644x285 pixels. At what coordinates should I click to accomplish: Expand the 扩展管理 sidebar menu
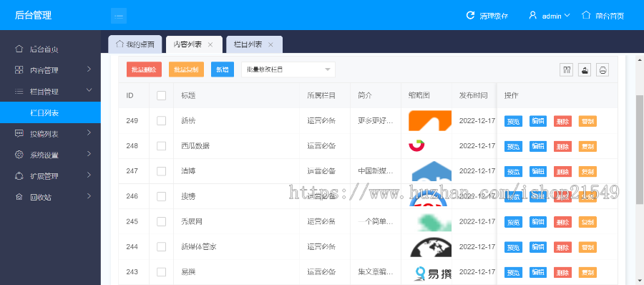click(89, 175)
